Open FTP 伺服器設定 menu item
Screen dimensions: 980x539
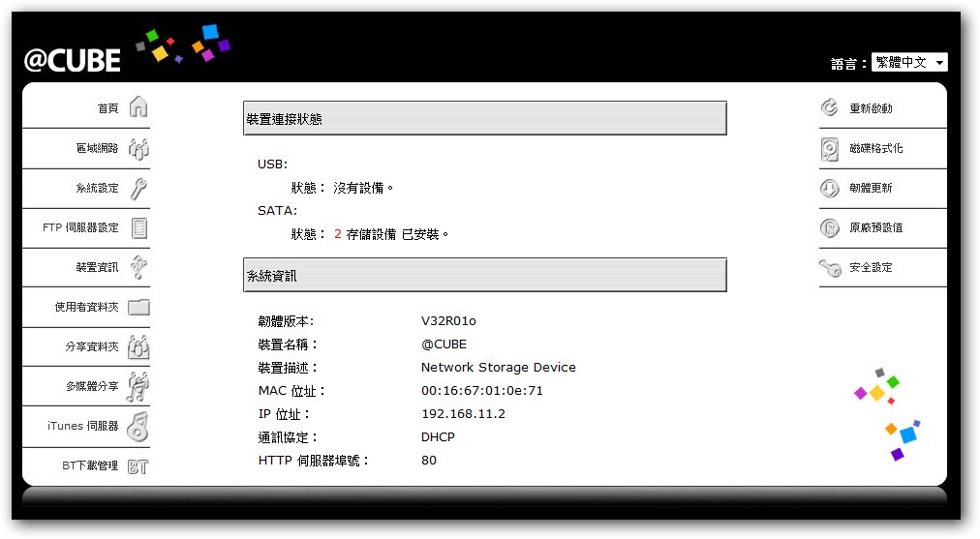click(x=80, y=228)
